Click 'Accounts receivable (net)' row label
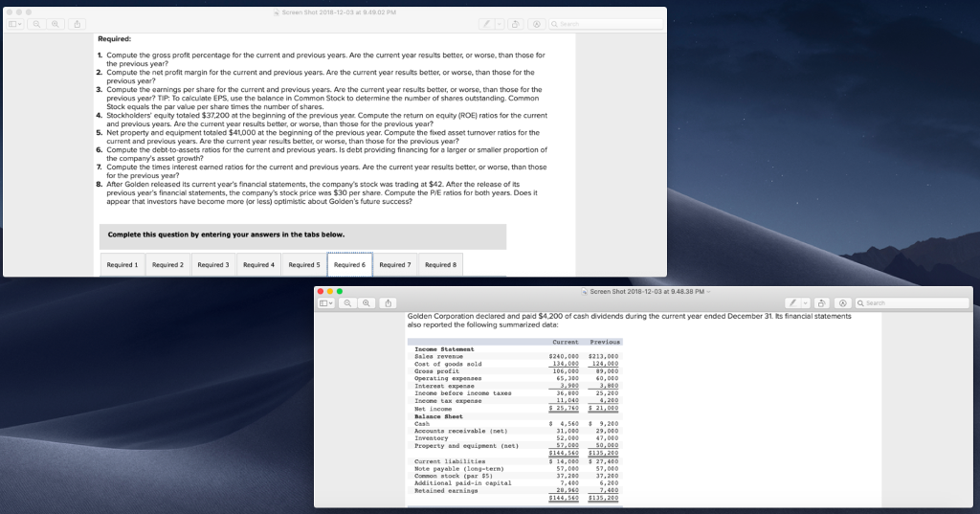 (461, 431)
